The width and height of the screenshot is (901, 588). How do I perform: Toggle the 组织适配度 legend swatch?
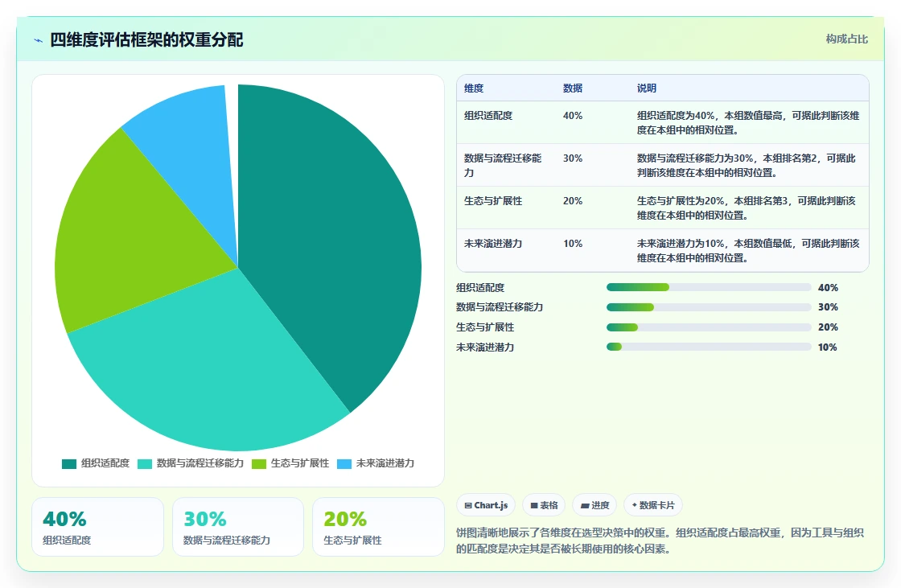click(69, 464)
